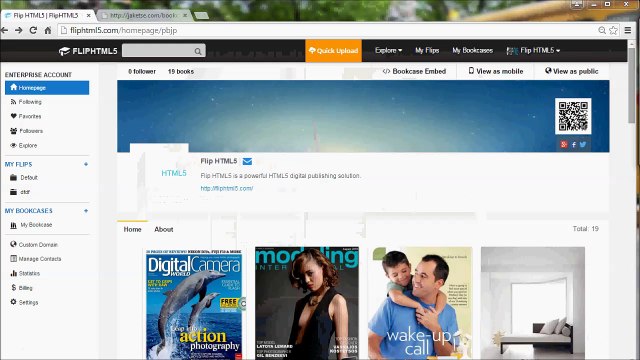
Task: Close the Flip HTML5 browser tab
Action: [88, 16]
